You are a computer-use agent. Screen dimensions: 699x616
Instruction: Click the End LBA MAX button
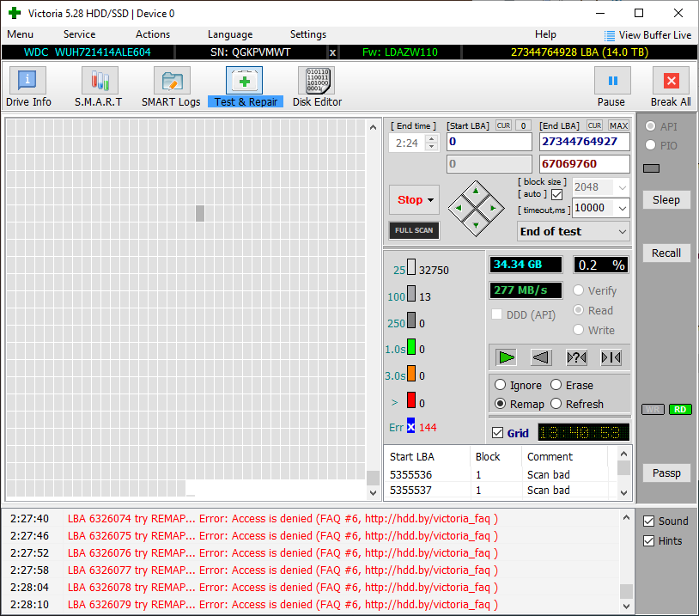(x=619, y=125)
